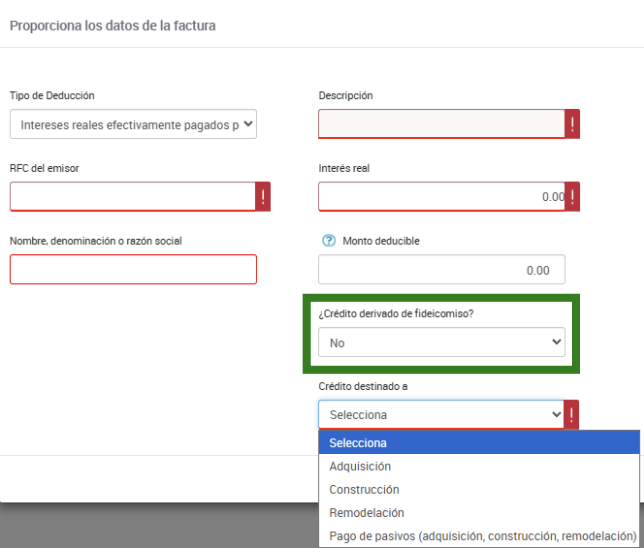Collapse the Crédito destinado a dropdown
Image resolution: width=644 pixels, height=552 pixels.
pyautogui.click(x=441, y=415)
